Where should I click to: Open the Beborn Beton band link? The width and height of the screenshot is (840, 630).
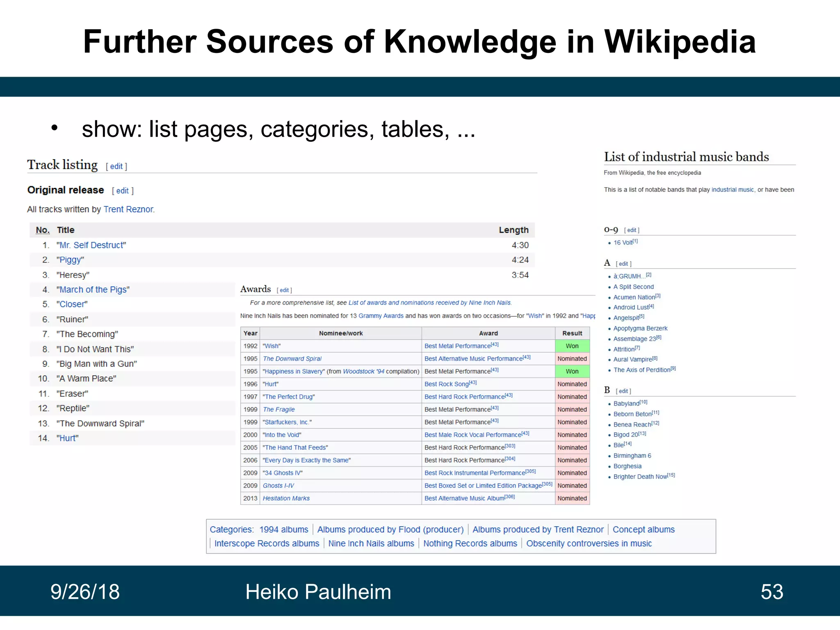(632, 414)
